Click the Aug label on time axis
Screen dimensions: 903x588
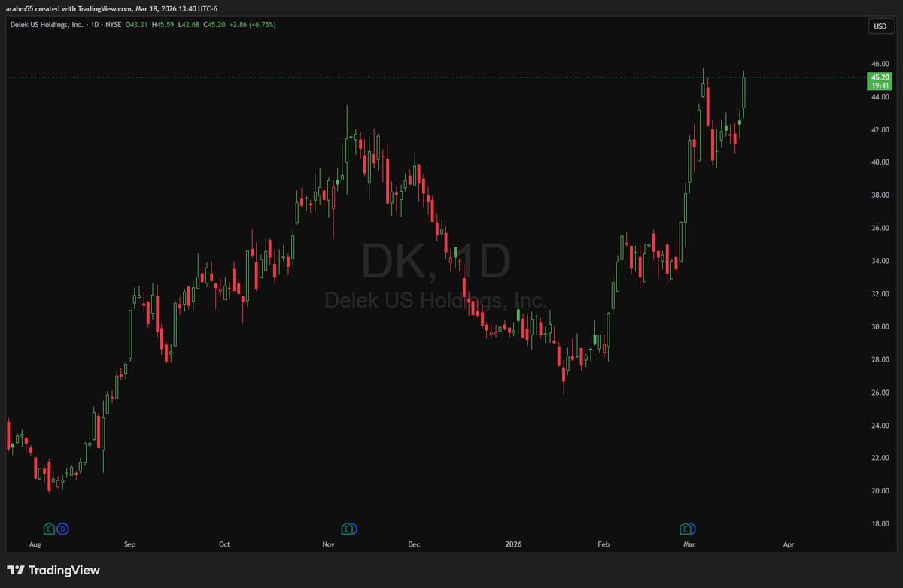35,544
